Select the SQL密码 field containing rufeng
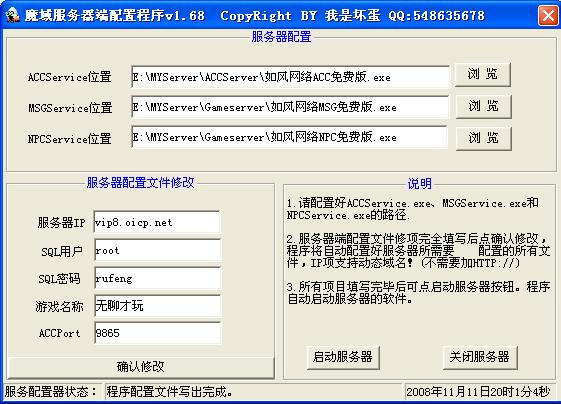Viewport: 561px width, 404px height. click(157, 278)
